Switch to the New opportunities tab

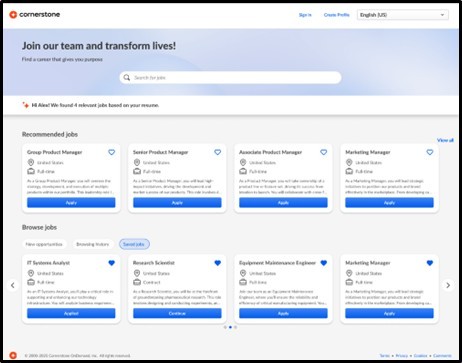coord(44,244)
